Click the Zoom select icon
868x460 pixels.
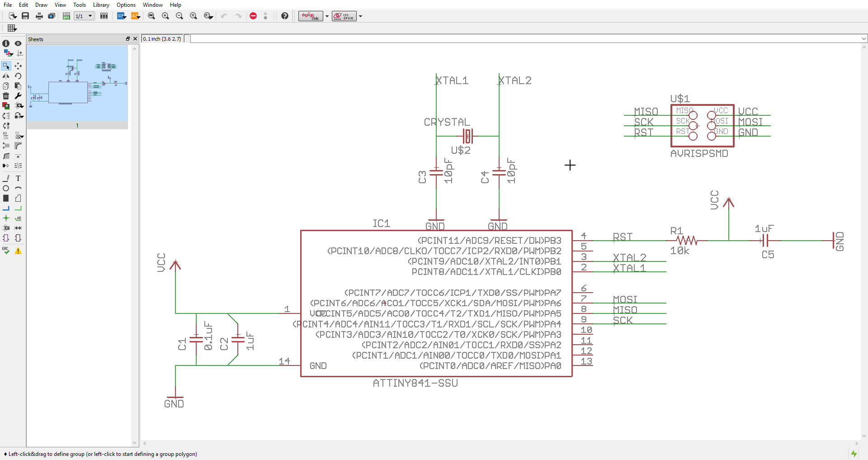(x=208, y=16)
